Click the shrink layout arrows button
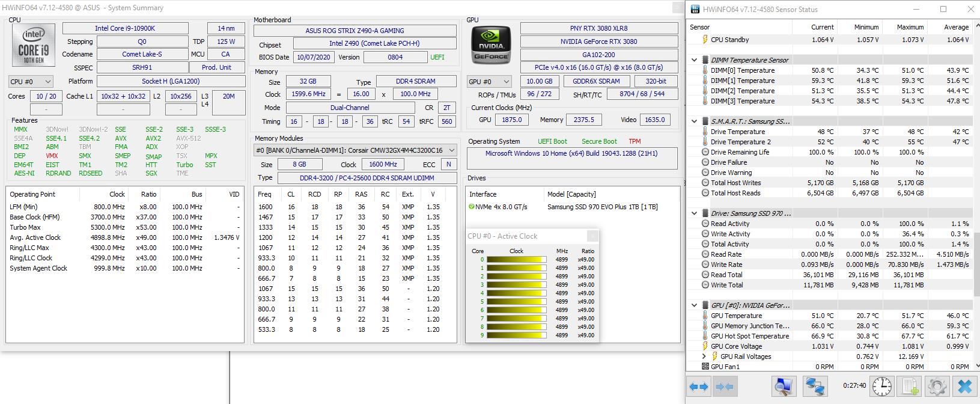 725,386
